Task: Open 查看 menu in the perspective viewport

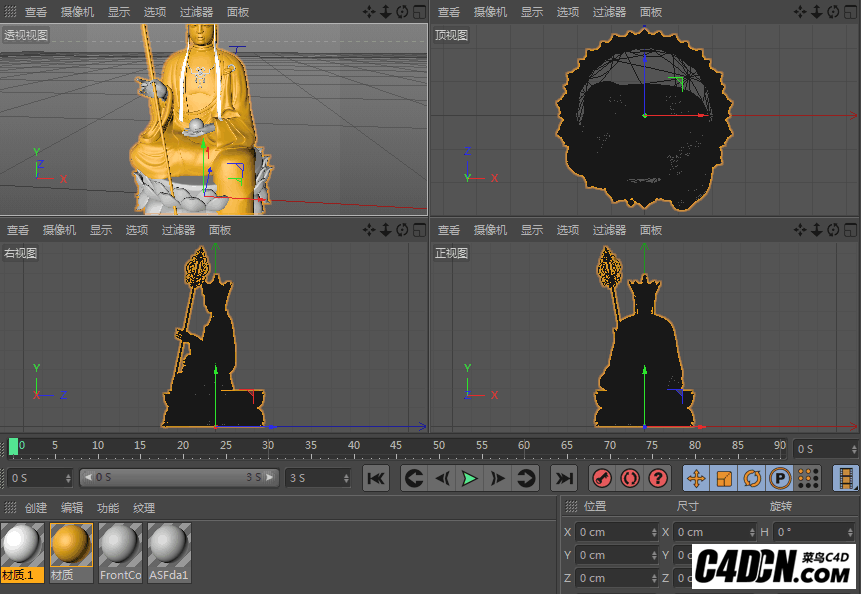Action: 36,12
